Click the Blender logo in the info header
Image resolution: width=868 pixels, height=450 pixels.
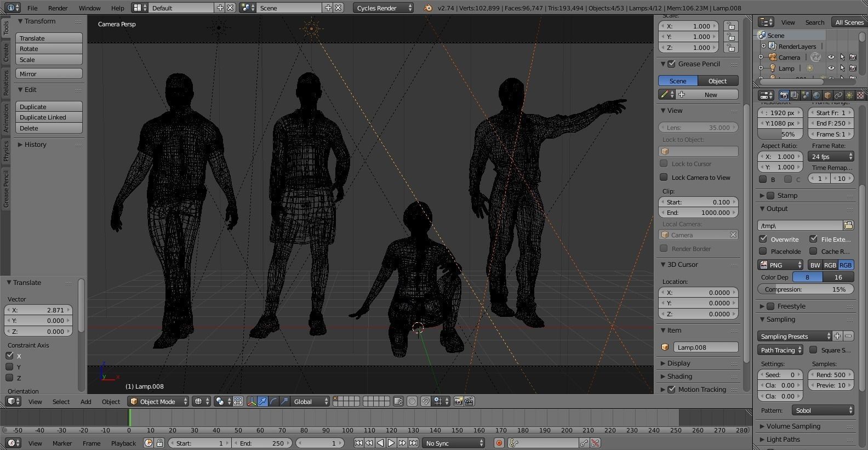tap(428, 8)
